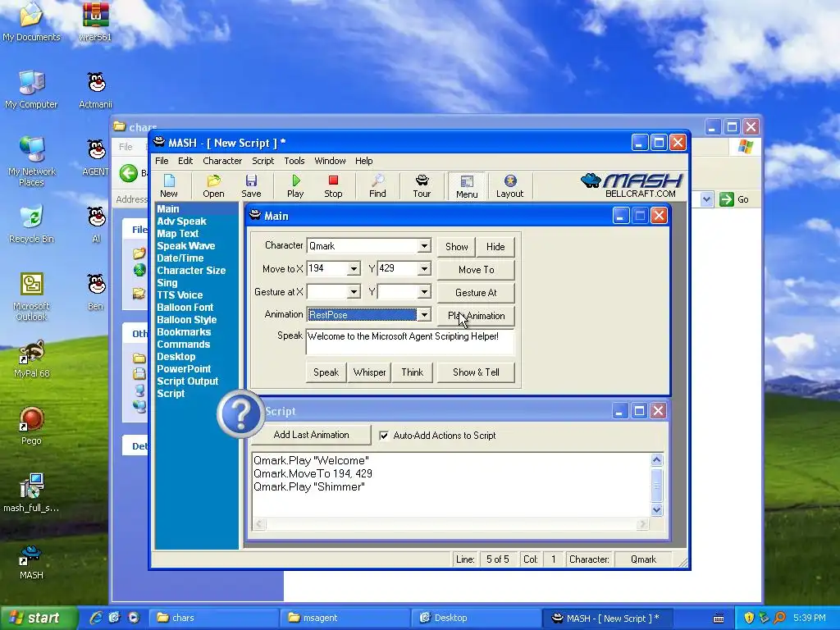
Task: Click the Think button
Action: (x=412, y=372)
